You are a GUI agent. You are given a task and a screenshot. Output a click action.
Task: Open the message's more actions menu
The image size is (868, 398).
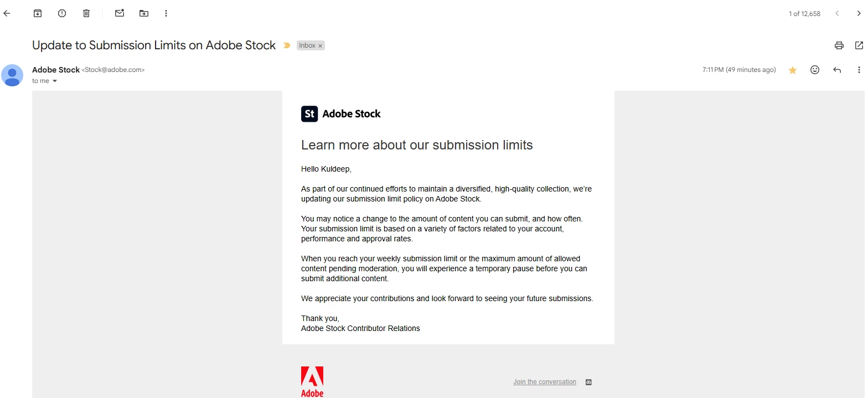click(x=859, y=70)
